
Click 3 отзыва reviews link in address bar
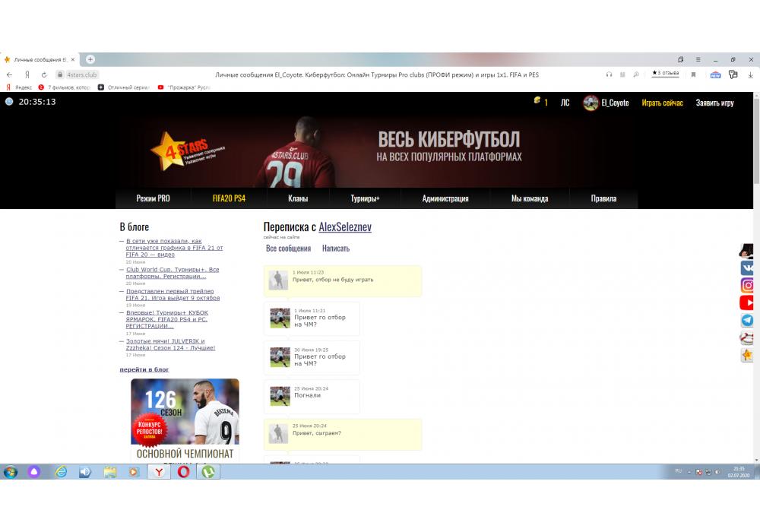point(666,73)
